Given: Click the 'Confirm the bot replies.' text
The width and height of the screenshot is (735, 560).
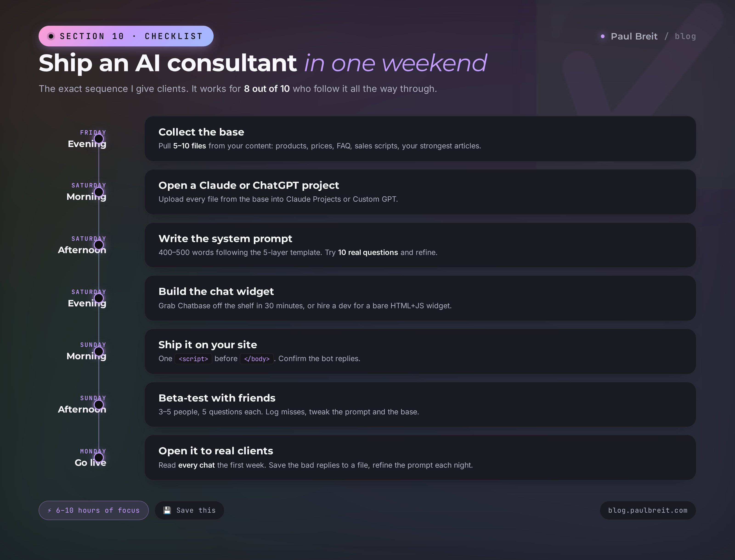Looking at the screenshot, I should pyautogui.click(x=319, y=359).
